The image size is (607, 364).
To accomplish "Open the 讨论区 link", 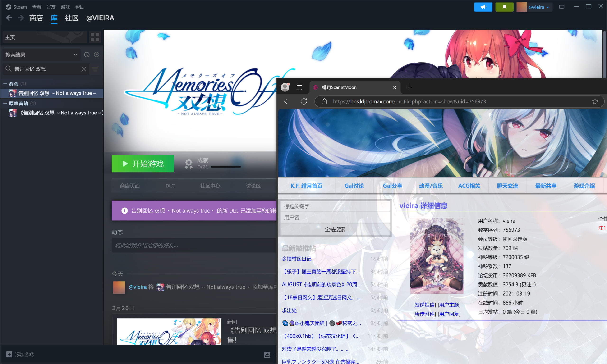I will click(253, 186).
